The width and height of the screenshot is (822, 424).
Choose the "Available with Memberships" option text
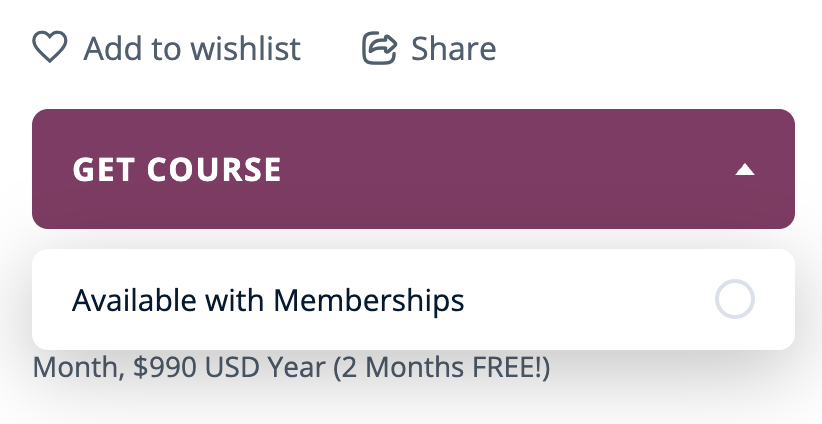[x=268, y=300]
